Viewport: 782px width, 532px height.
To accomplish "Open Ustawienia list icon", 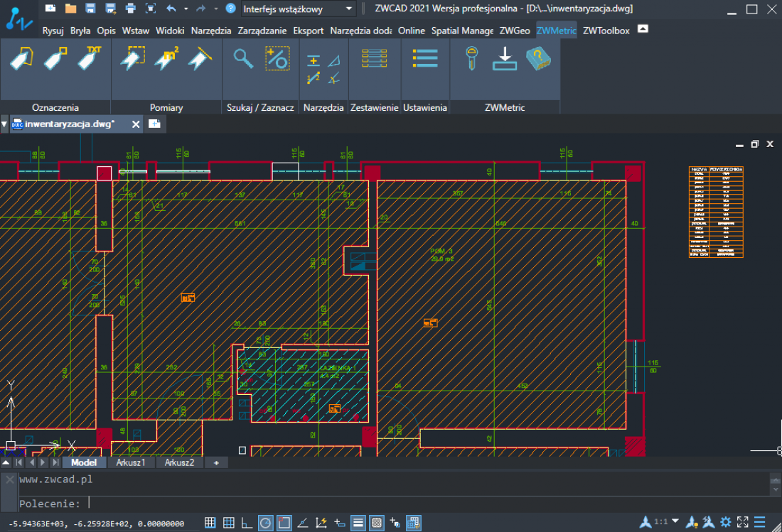I will (425, 58).
